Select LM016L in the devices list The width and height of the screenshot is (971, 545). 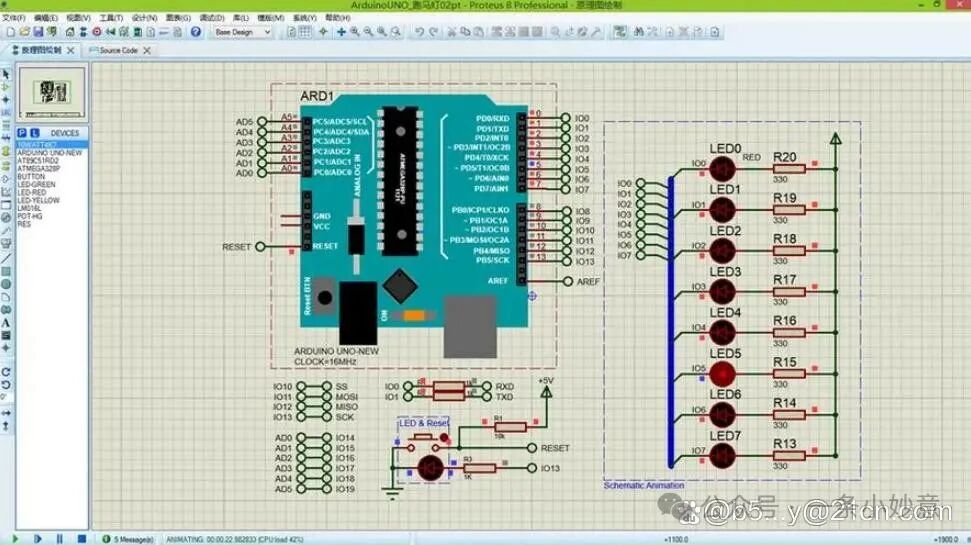click(31, 208)
